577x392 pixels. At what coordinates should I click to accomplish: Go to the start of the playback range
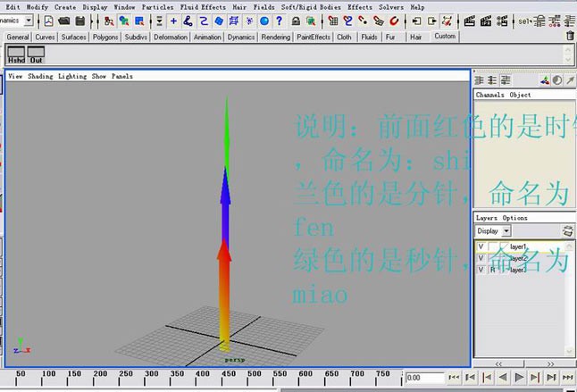coord(454,378)
